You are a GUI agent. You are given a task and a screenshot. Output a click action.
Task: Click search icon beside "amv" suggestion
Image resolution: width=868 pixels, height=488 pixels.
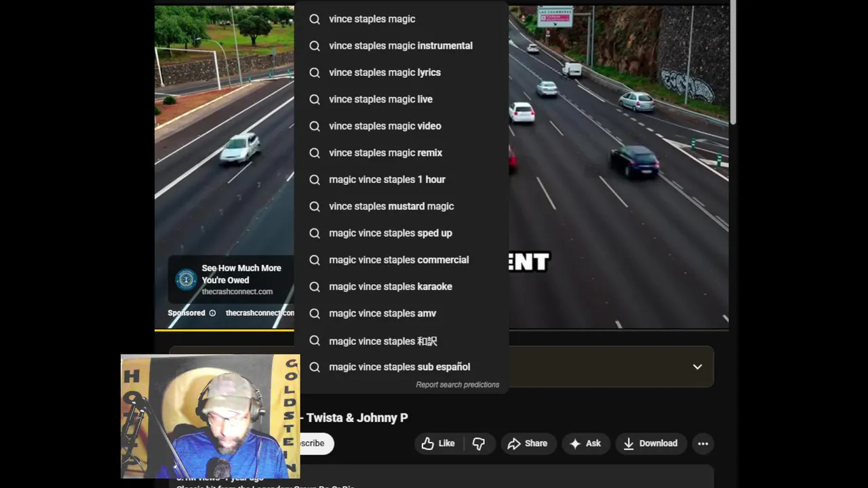315,313
